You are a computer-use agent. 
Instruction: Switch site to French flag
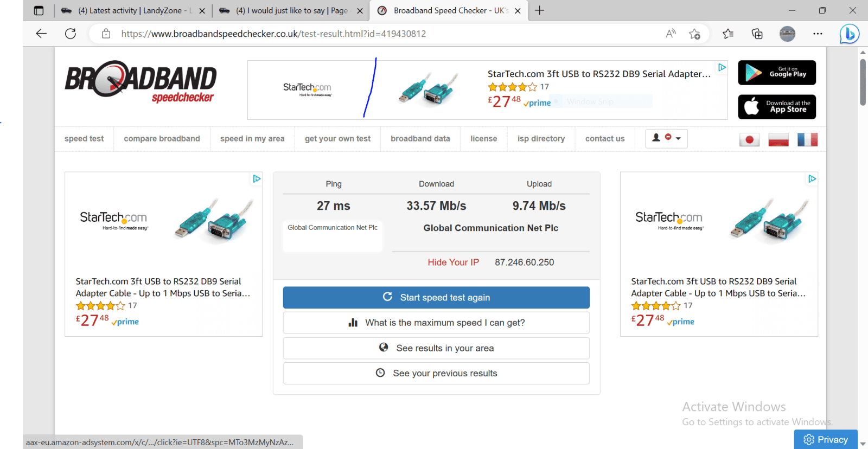coord(807,139)
